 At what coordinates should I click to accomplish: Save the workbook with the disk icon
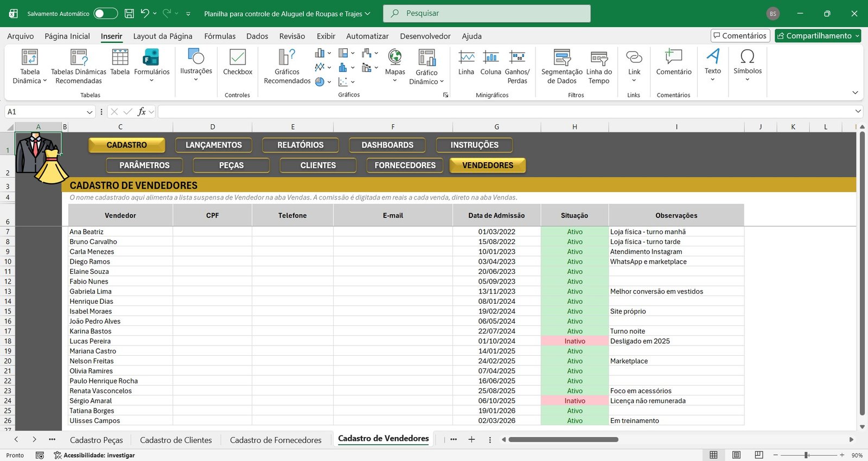point(129,13)
